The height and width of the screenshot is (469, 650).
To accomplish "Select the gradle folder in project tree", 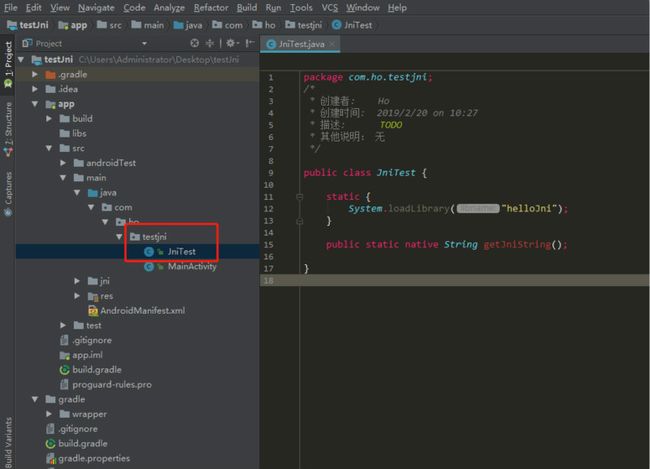I will click(x=65, y=399).
